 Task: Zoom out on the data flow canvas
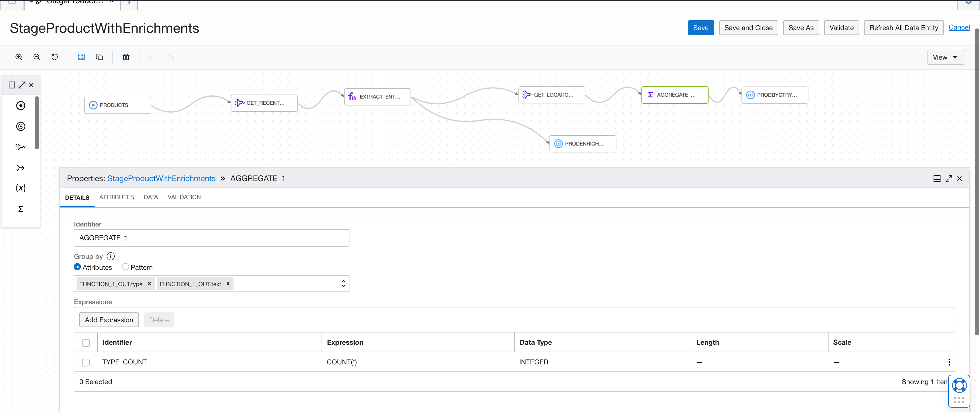[37, 57]
